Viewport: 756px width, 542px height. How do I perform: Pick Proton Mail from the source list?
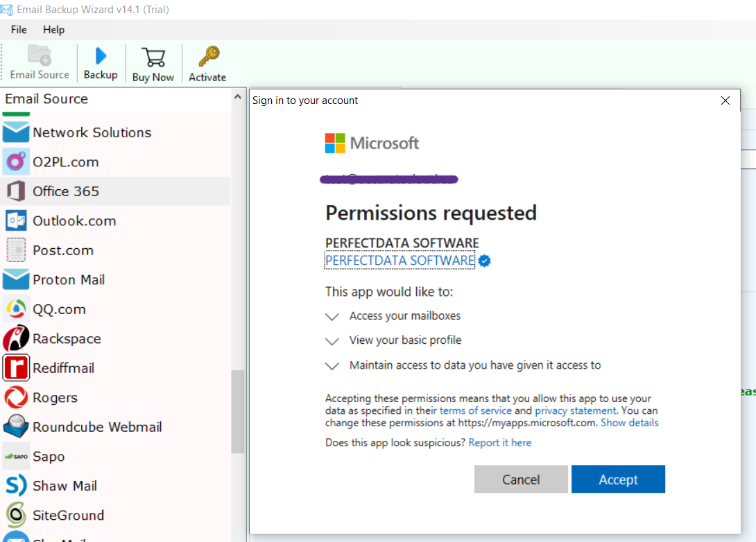16,279
